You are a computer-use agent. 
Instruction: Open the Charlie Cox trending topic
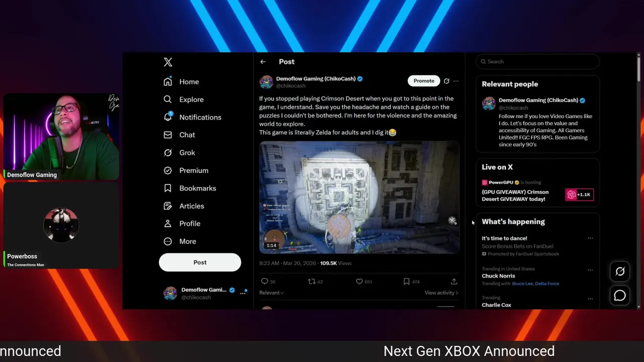[496, 305]
